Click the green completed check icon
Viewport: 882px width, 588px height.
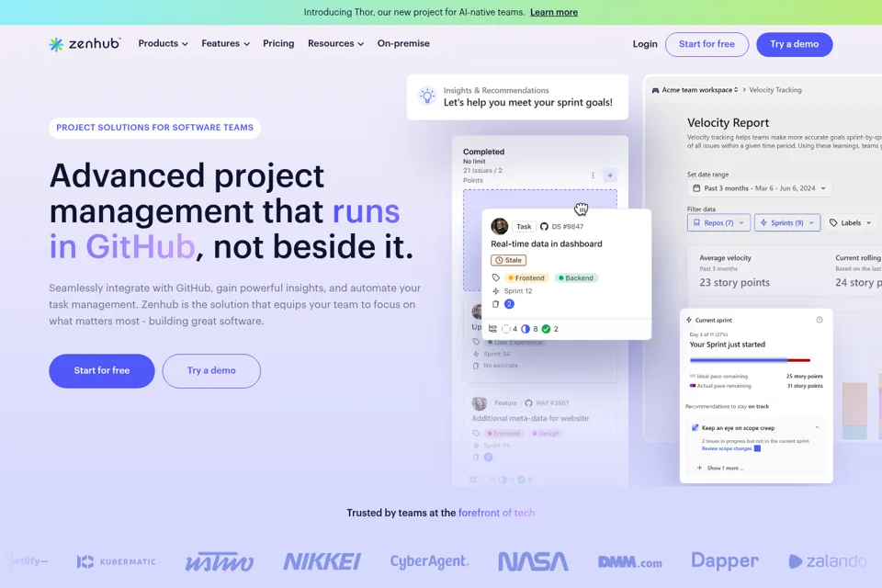[546, 329]
